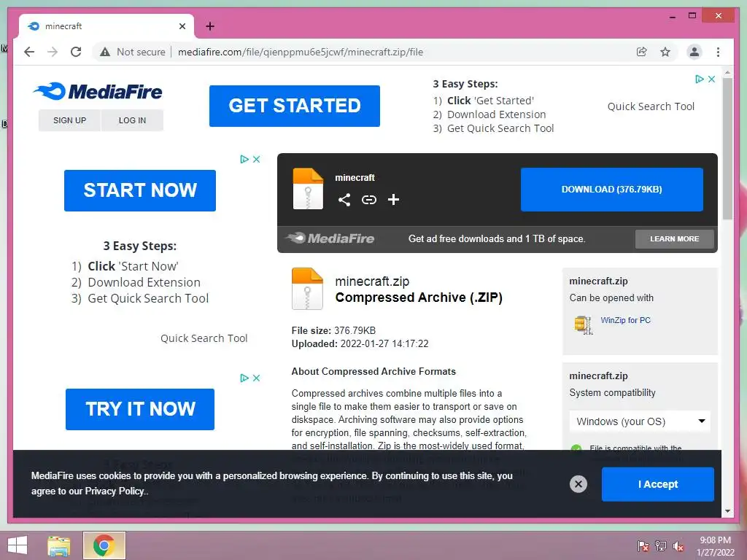
Task: Click AdChoices icon on TRY IT NOW ad
Action: click(244, 378)
